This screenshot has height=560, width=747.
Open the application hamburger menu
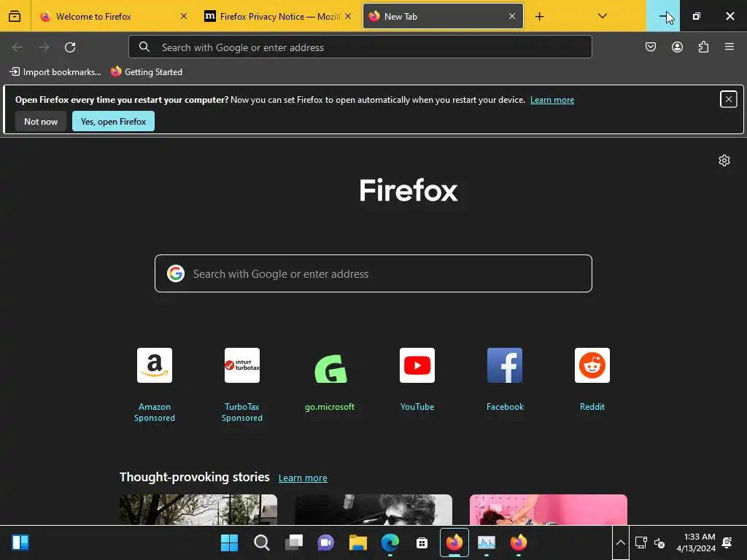click(729, 47)
